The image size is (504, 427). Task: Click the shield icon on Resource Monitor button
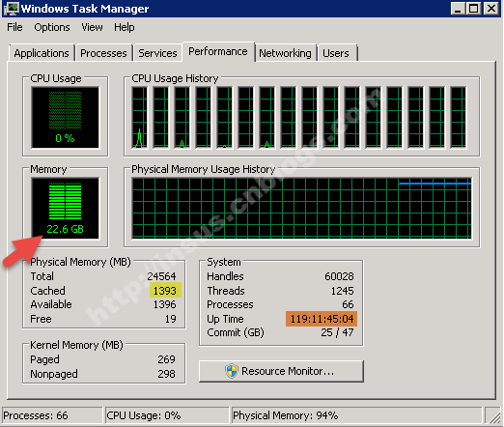232,371
